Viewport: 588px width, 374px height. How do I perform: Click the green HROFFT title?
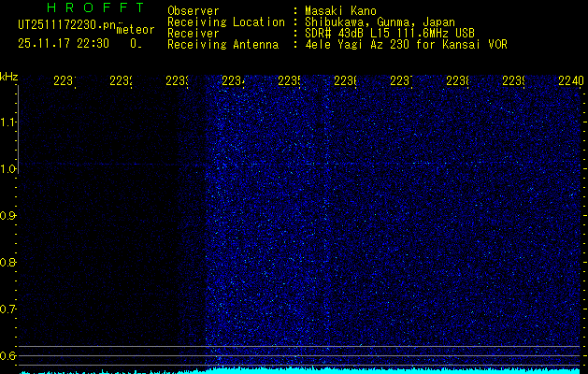pyautogui.click(x=96, y=7)
